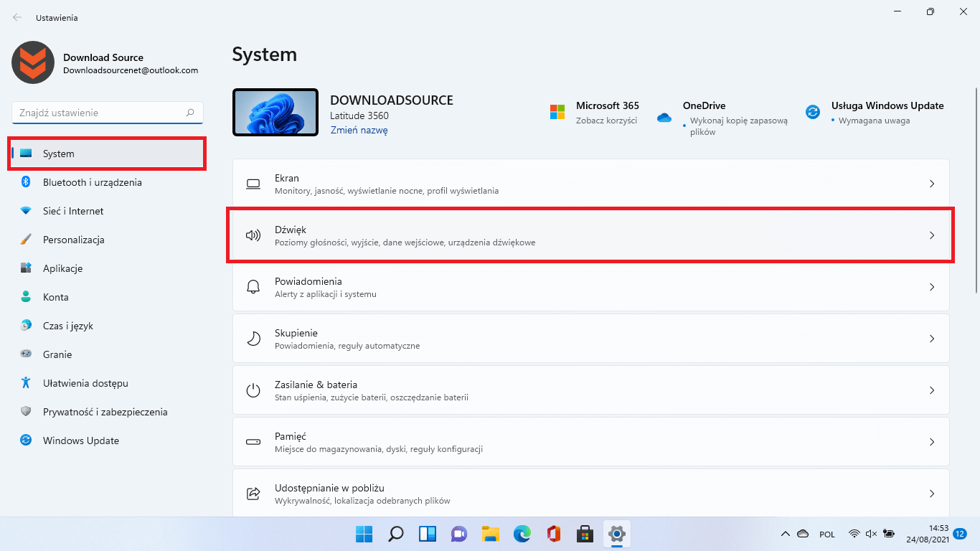Viewport: 980px width, 551px height.
Task: Open Windows Update in the sidebar
Action: pyautogui.click(x=108, y=441)
